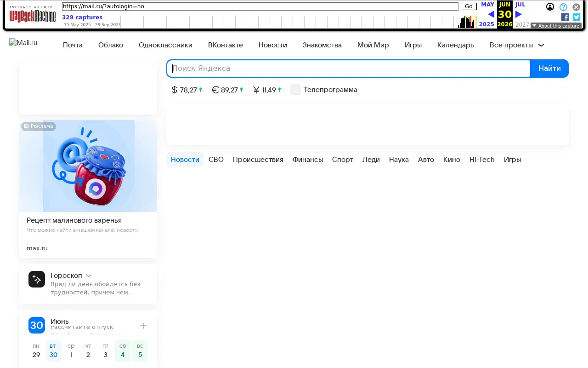Expand the Гороскоп chevron

(89, 276)
